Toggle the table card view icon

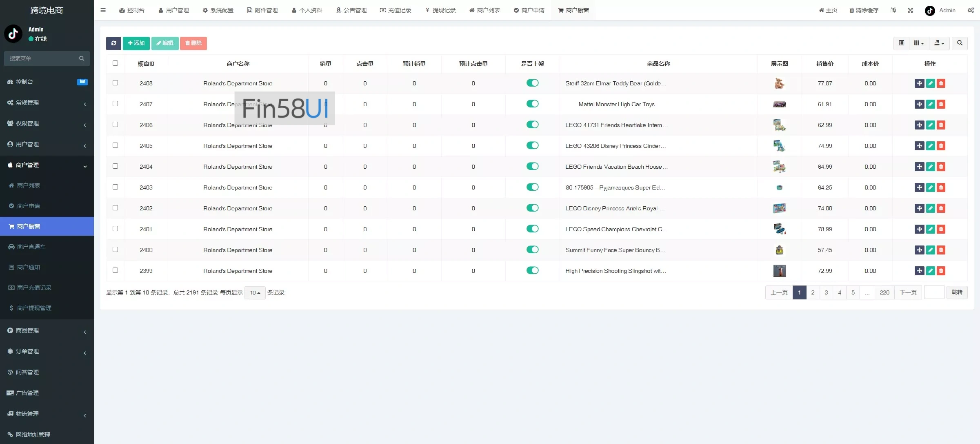click(x=901, y=43)
